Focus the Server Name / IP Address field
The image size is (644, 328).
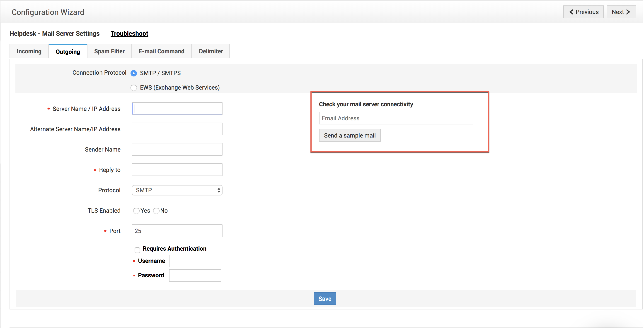(177, 109)
